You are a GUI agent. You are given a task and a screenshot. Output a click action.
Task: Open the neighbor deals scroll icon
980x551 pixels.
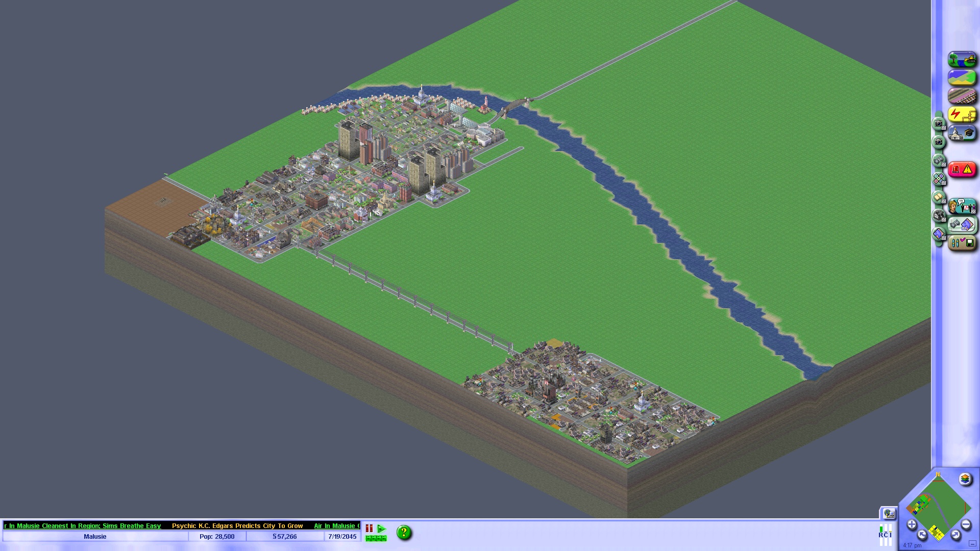pos(939,197)
